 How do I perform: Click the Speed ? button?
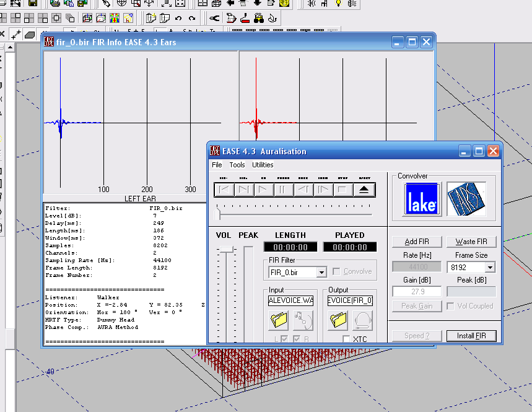(417, 336)
